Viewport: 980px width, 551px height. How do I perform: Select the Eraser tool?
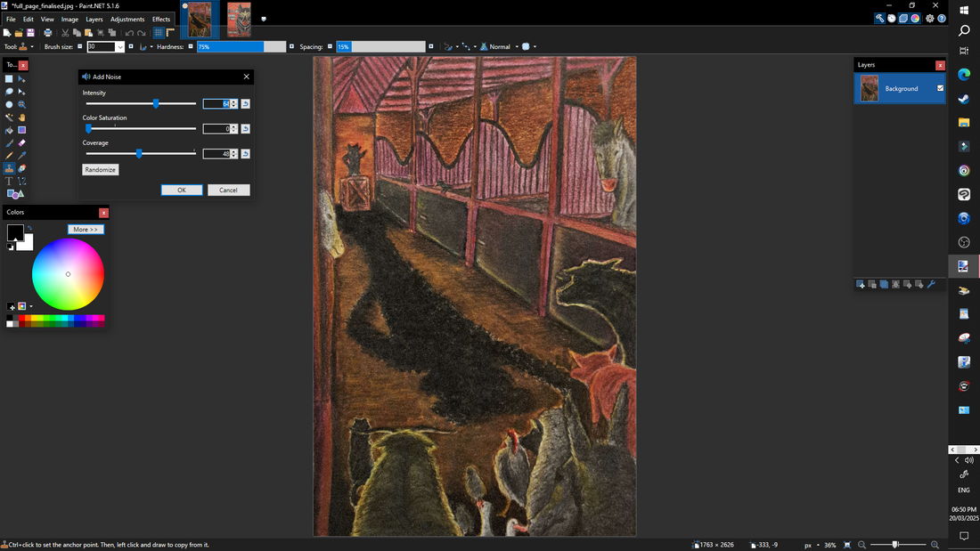tap(22, 143)
